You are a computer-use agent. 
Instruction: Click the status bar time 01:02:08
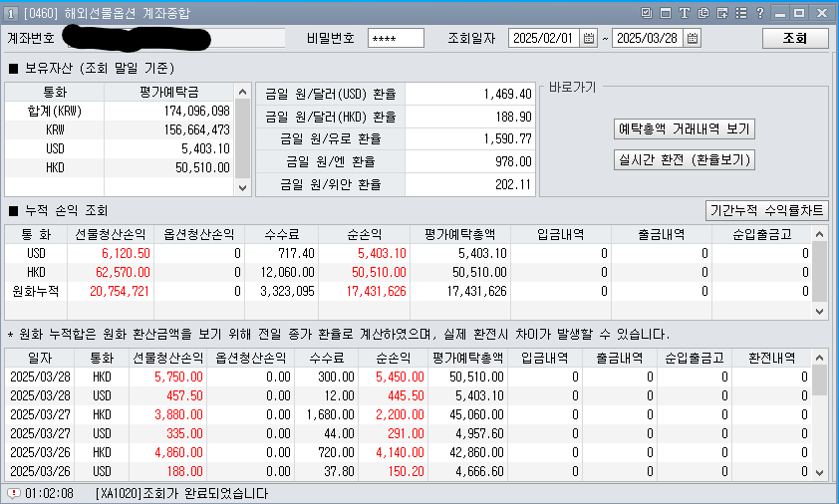pos(49,493)
